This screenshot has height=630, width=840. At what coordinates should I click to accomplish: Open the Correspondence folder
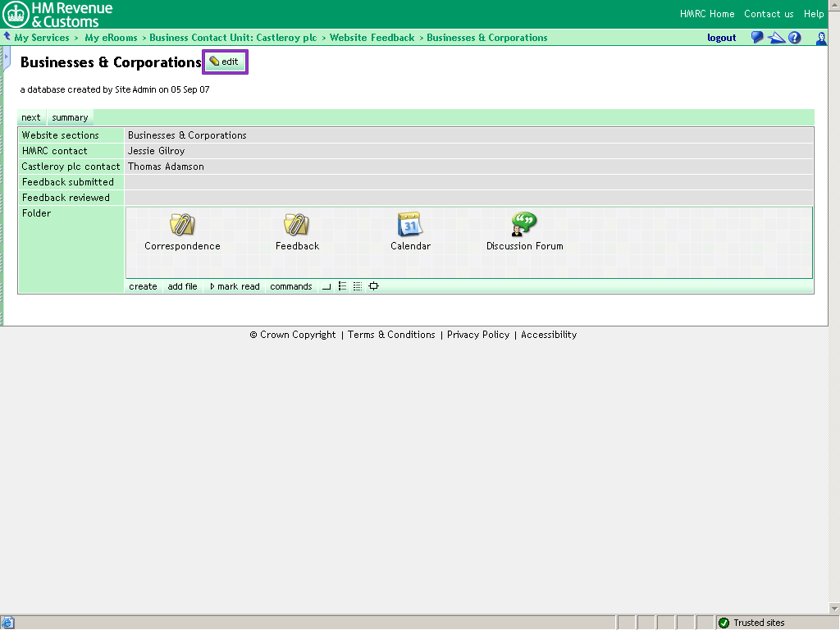point(182,230)
